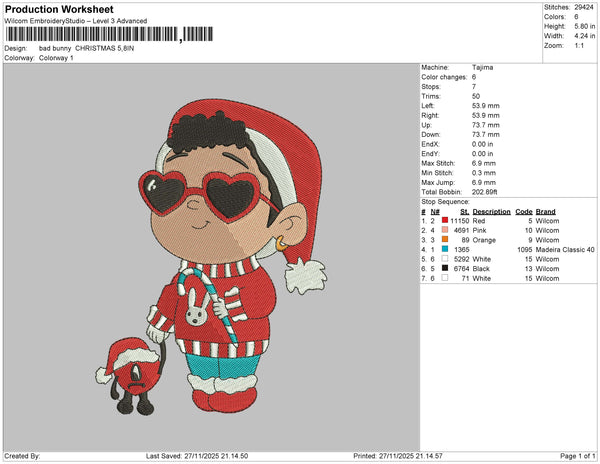Image resolution: width=600 pixels, height=464 pixels.
Task: Select the Brand column header
Action: 545,212
